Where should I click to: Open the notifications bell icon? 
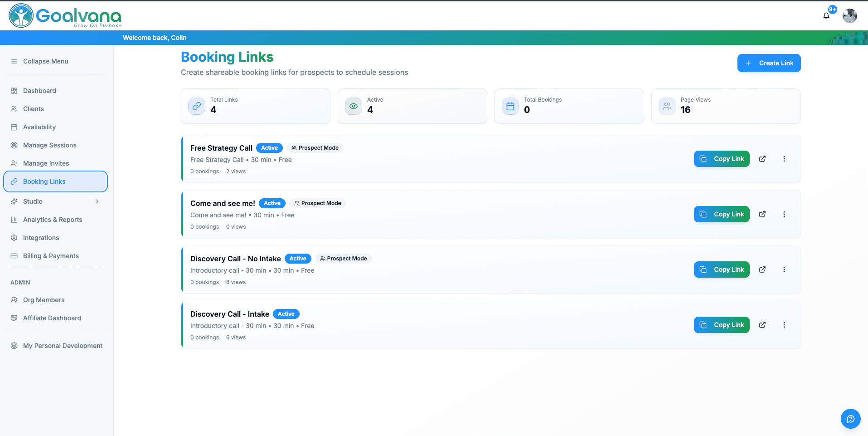[x=826, y=16]
